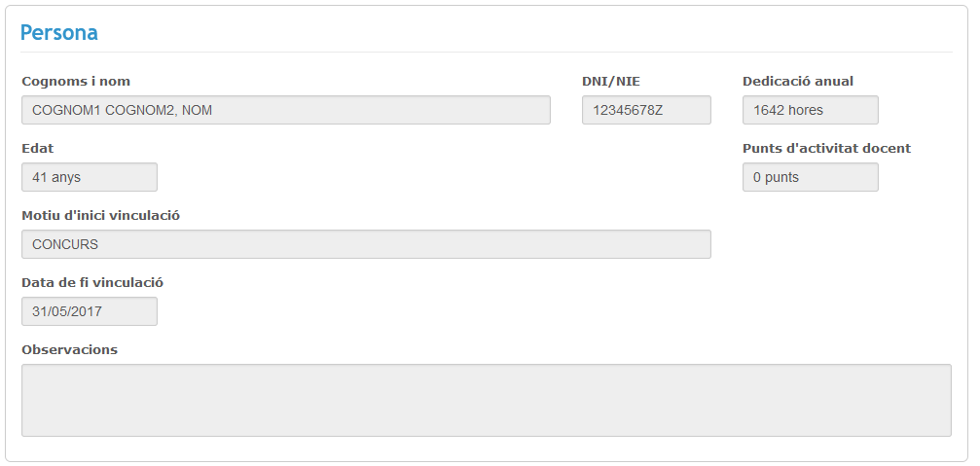The image size is (980, 466).
Task: Click the Cognoms i nom input field
Action: [x=285, y=110]
